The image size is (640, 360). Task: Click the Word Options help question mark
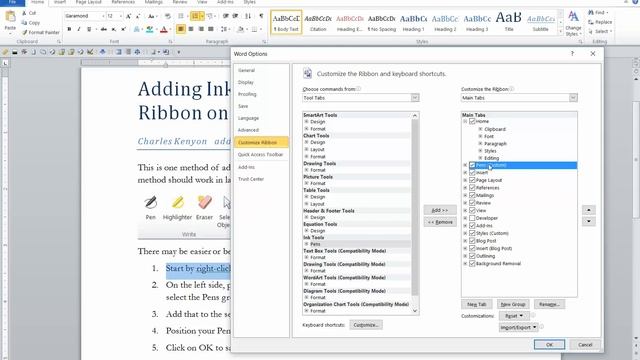572,53
